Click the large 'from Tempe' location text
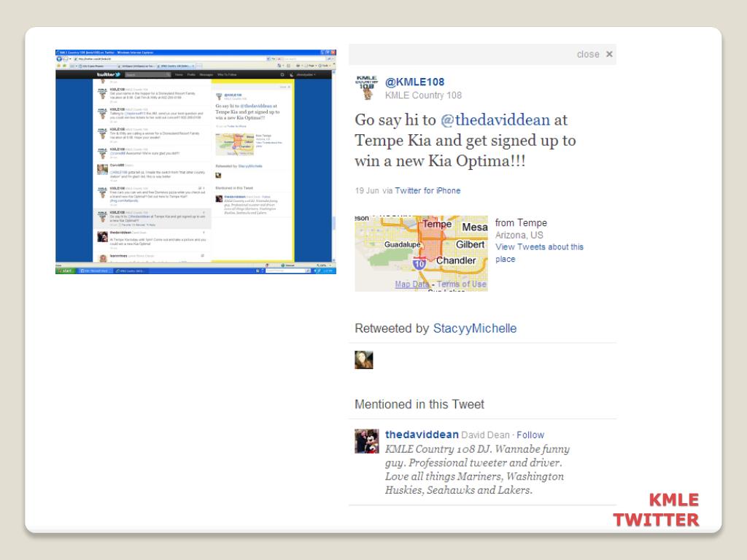The width and height of the screenshot is (747, 560). point(521,223)
